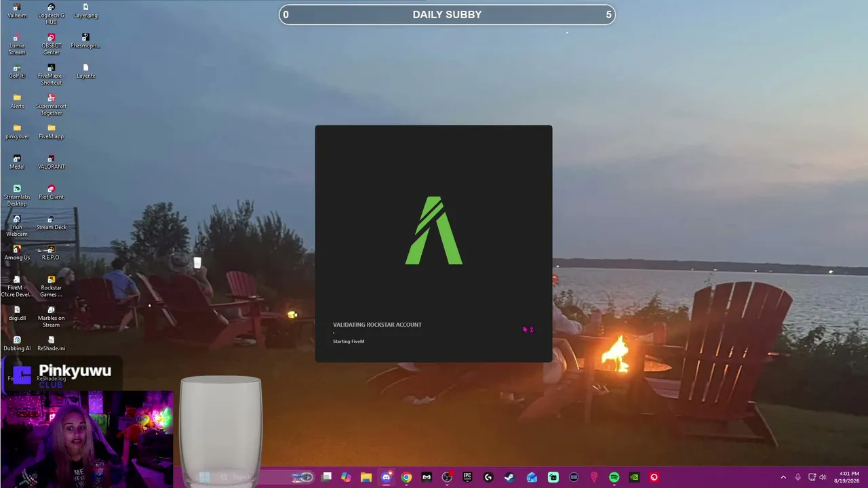Select the Medal desktop shortcut

[17, 162]
